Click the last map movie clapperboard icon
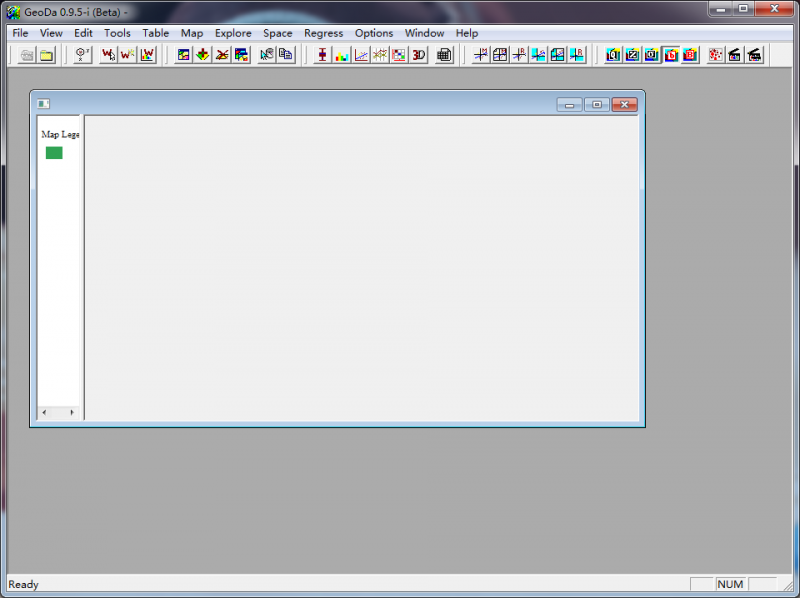This screenshot has width=800, height=598. pos(755,55)
